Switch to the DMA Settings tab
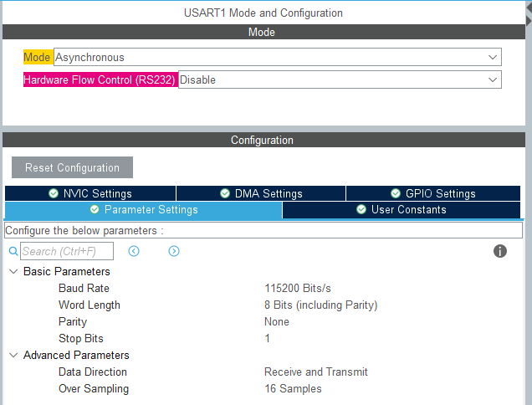532x405 pixels. coord(261,193)
